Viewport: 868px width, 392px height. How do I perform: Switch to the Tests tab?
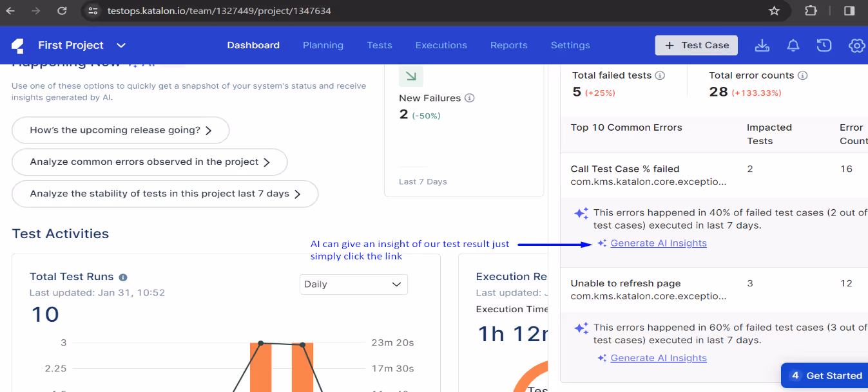(x=380, y=45)
